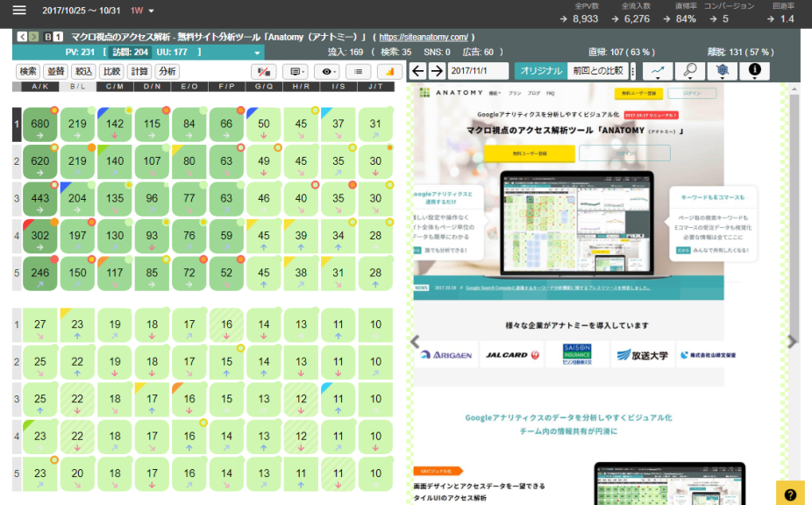Open the comment display dropdown
Image resolution: width=812 pixels, height=505 pixels.
click(x=296, y=72)
